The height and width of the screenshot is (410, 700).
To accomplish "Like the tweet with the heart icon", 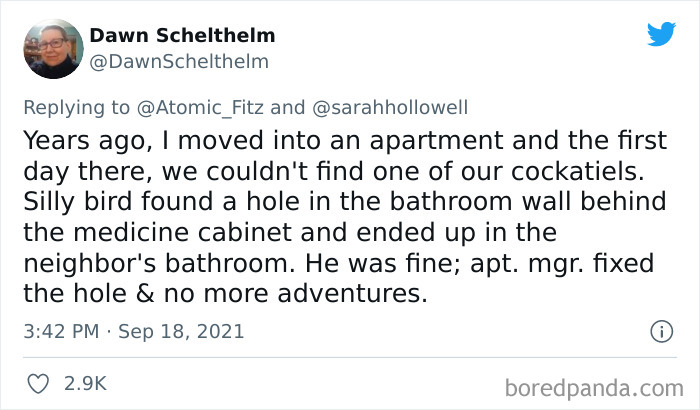I will 40,383.
